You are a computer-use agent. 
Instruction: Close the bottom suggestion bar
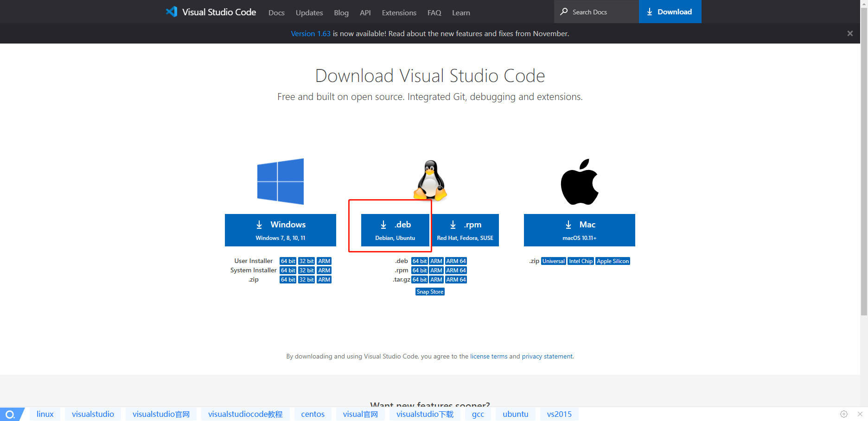(x=860, y=414)
